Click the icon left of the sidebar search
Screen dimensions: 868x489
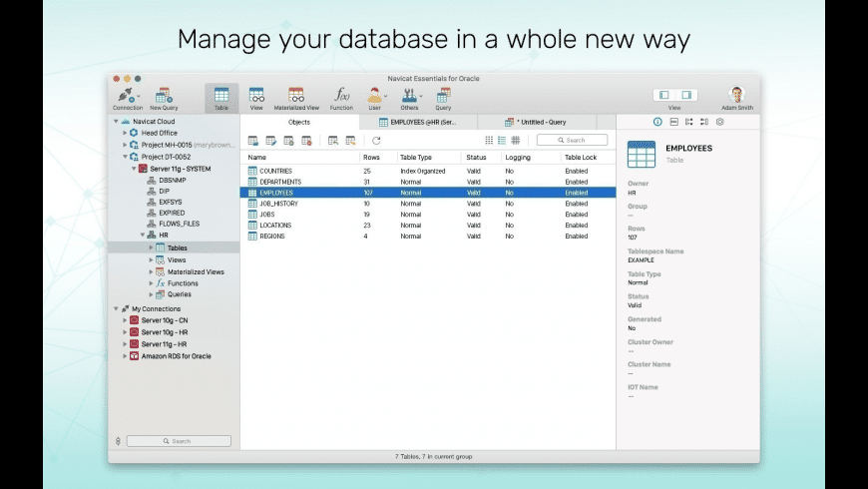[118, 441]
